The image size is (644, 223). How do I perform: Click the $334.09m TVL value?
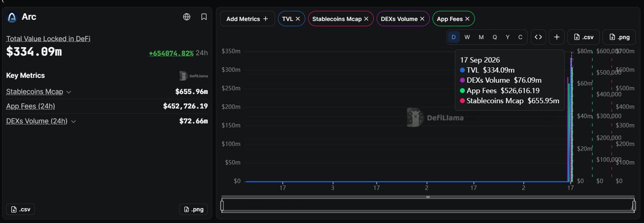34,52
